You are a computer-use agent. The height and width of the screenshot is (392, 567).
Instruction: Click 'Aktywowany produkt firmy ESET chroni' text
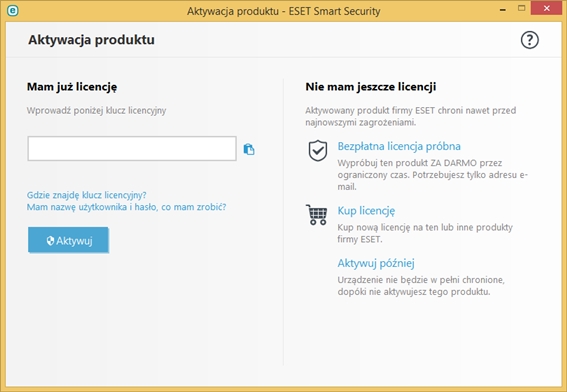(410, 116)
